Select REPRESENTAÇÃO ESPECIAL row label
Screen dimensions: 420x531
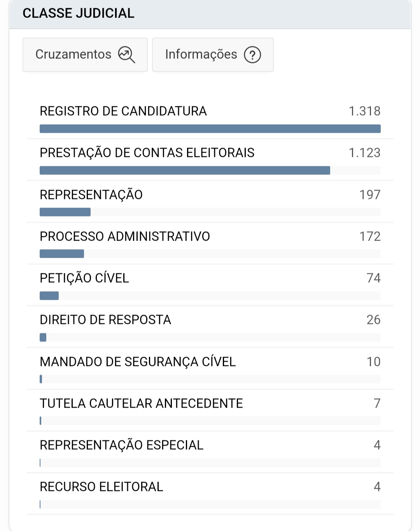121,445
